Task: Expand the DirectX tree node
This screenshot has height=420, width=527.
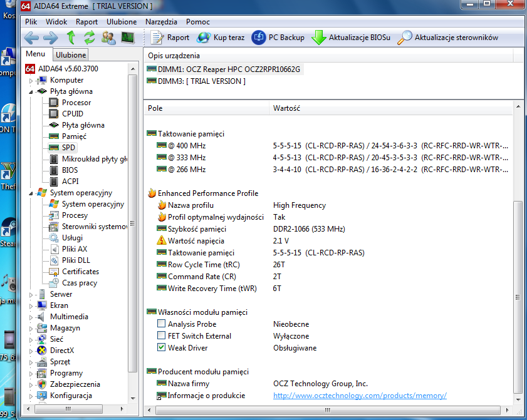Action: pos(31,351)
